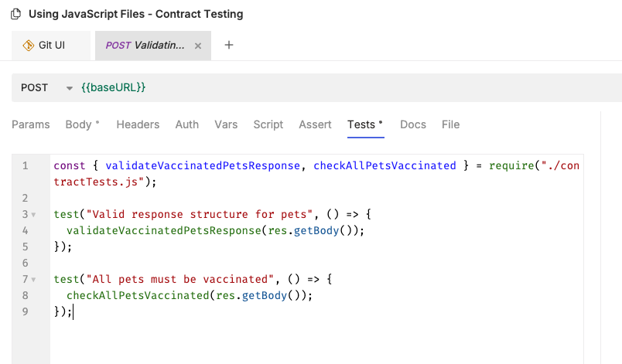Image resolution: width=622 pixels, height=364 pixels.
Task: Switch to the Params tab
Action: tap(31, 124)
